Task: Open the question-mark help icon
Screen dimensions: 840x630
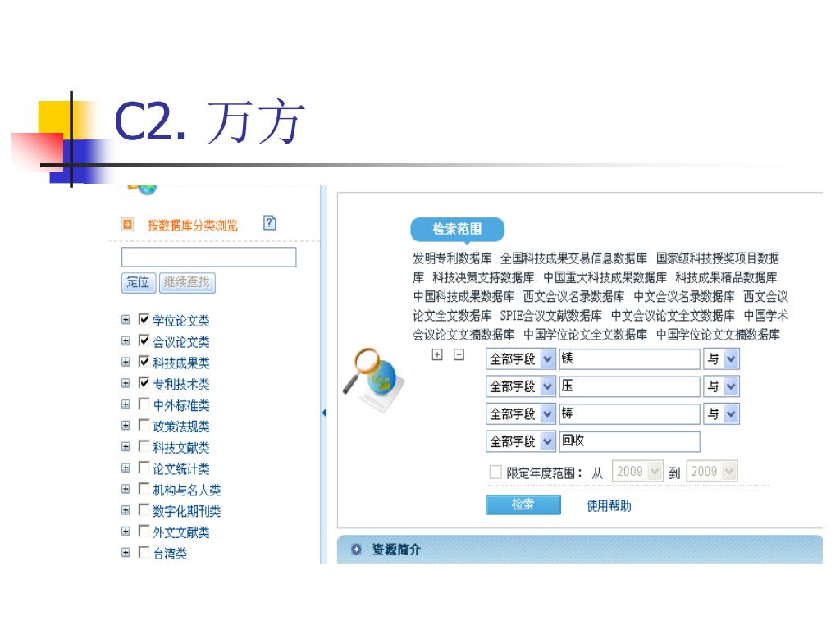Action: point(270,222)
